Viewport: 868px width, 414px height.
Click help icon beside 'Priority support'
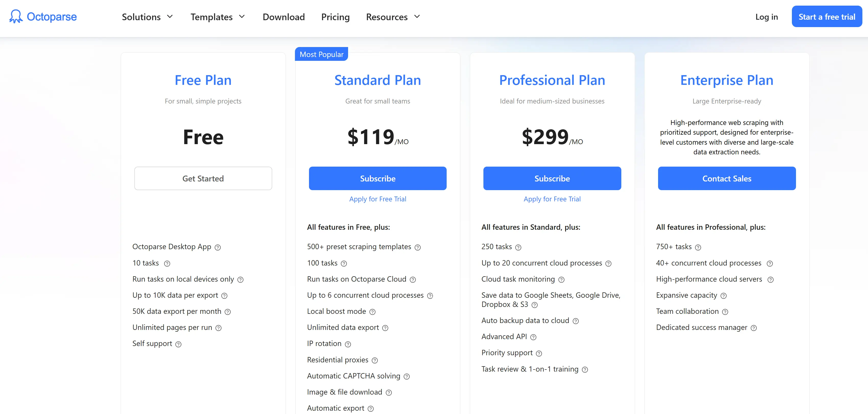(x=539, y=353)
